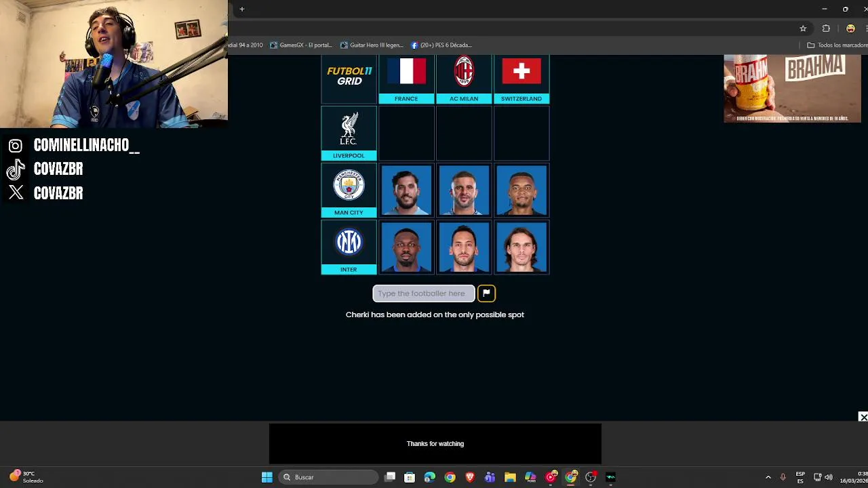Screen dimensions: 868x488
Task: Click the 'Cherki has been added' message
Action: click(435, 314)
